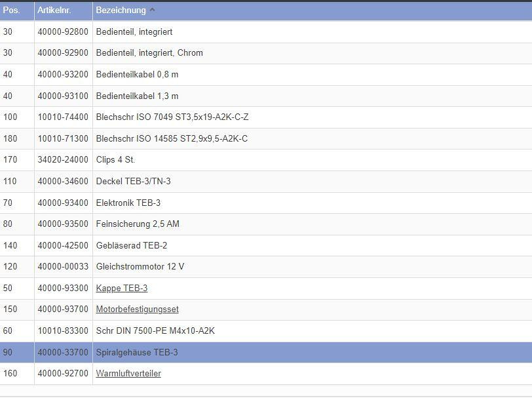
Task: Select the Blechschr ISO 14585 row
Action: [x=172, y=139]
